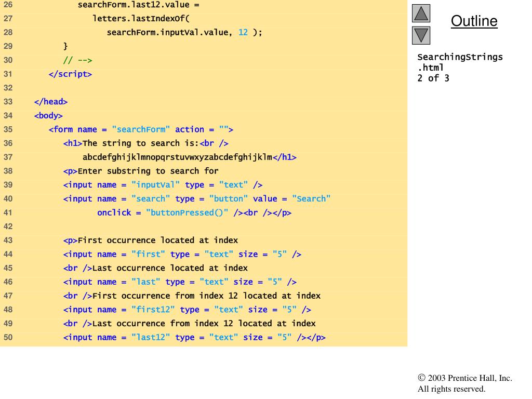This screenshot has height=399, width=532.
Task: Click 'First occurrence located at index' on line 43
Action: [x=158, y=240]
